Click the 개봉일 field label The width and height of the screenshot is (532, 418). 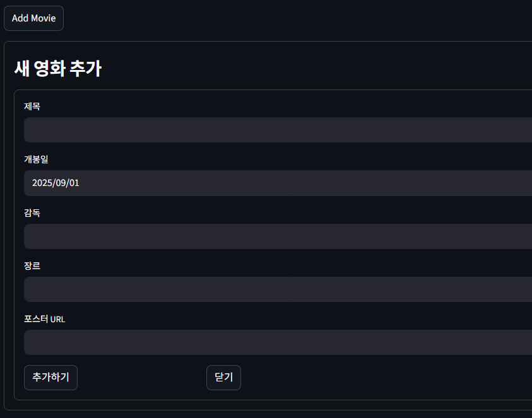(x=37, y=160)
